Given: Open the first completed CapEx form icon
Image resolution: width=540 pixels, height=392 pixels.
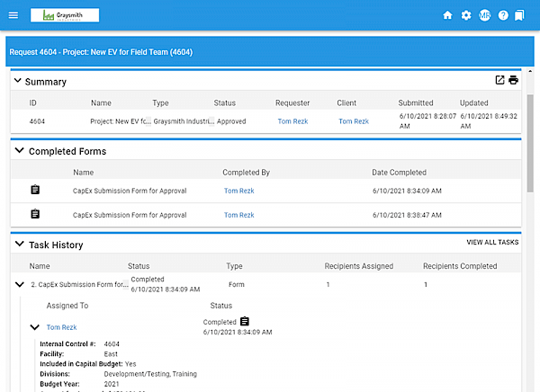Looking at the screenshot, I should [x=35, y=190].
